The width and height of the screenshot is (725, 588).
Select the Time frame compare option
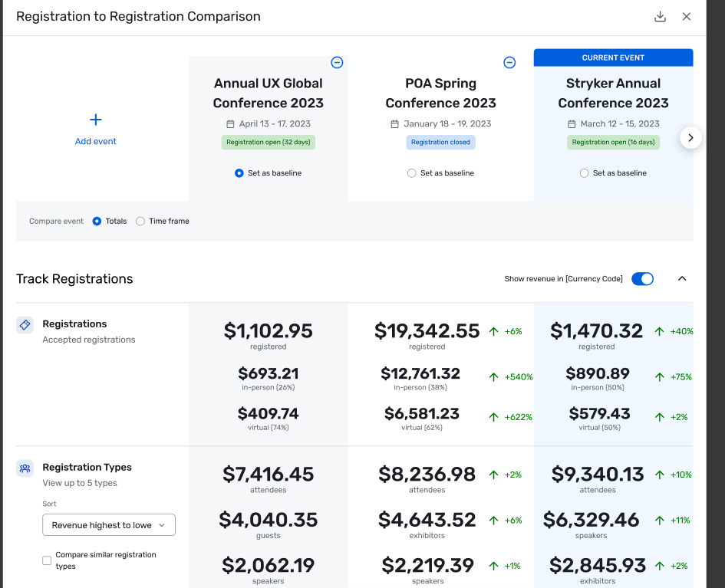[140, 222]
